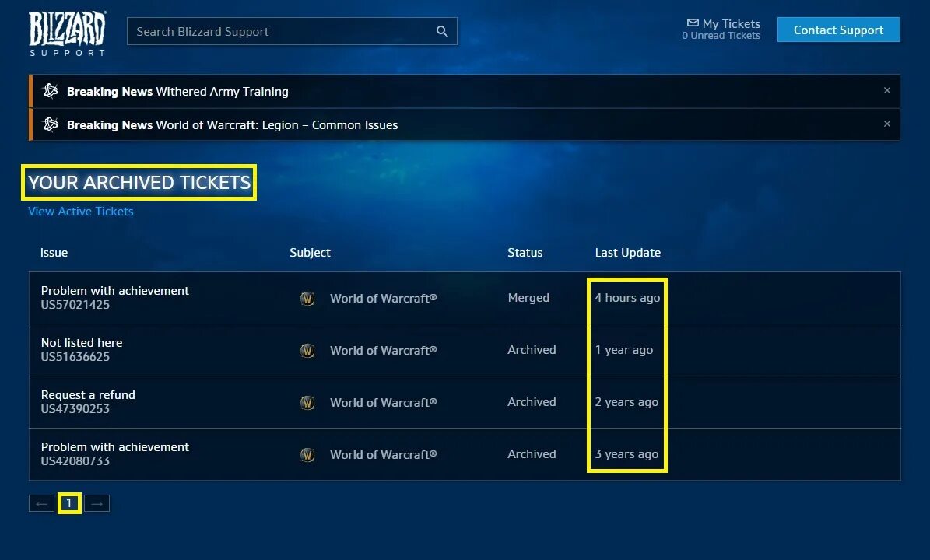
Task: Click World of Warcraft subject for US51636625
Action: coord(383,350)
